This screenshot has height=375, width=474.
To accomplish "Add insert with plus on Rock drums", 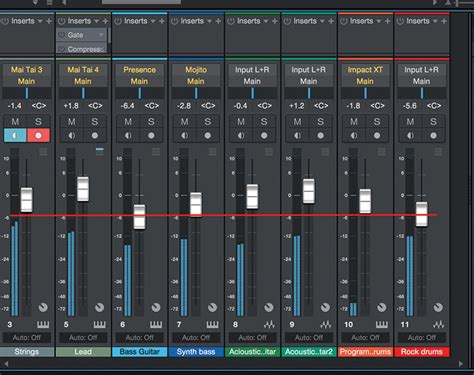I will pos(444,21).
